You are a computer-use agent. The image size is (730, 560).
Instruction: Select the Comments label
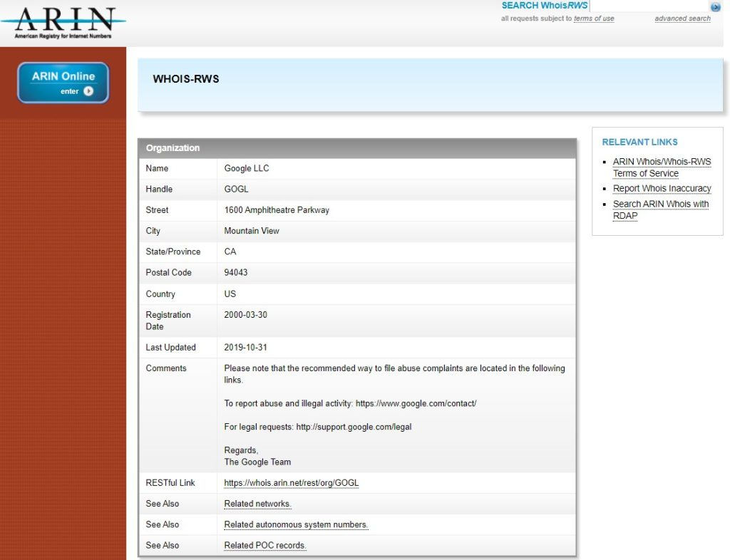(x=165, y=368)
